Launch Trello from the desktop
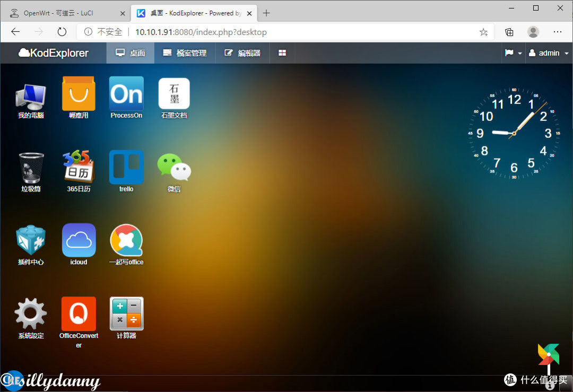 click(126, 167)
